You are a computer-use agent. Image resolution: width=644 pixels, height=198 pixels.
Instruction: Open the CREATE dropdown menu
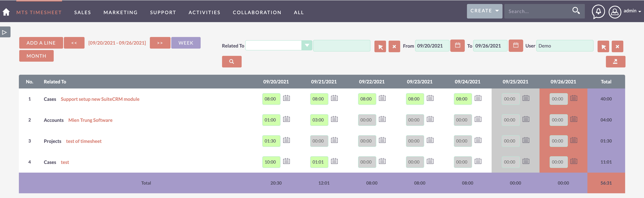pos(484,11)
